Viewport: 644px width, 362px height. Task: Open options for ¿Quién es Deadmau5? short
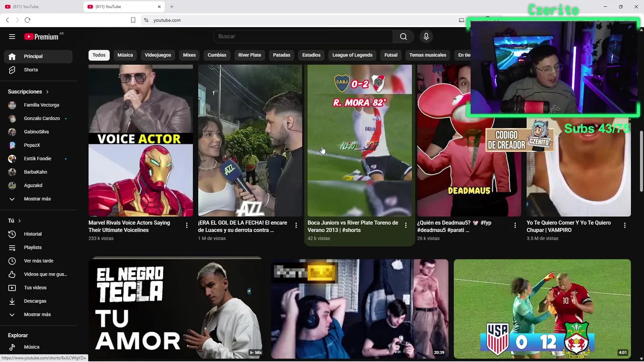point(515,225)
